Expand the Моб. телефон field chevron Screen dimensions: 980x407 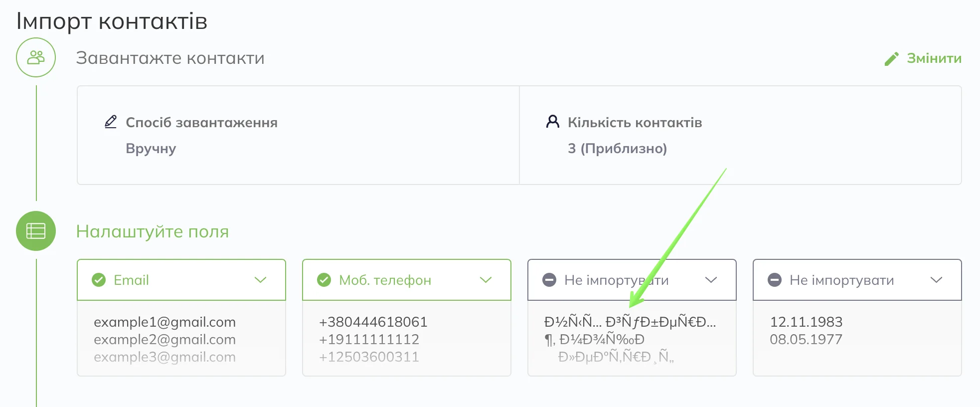coord(486,280)
